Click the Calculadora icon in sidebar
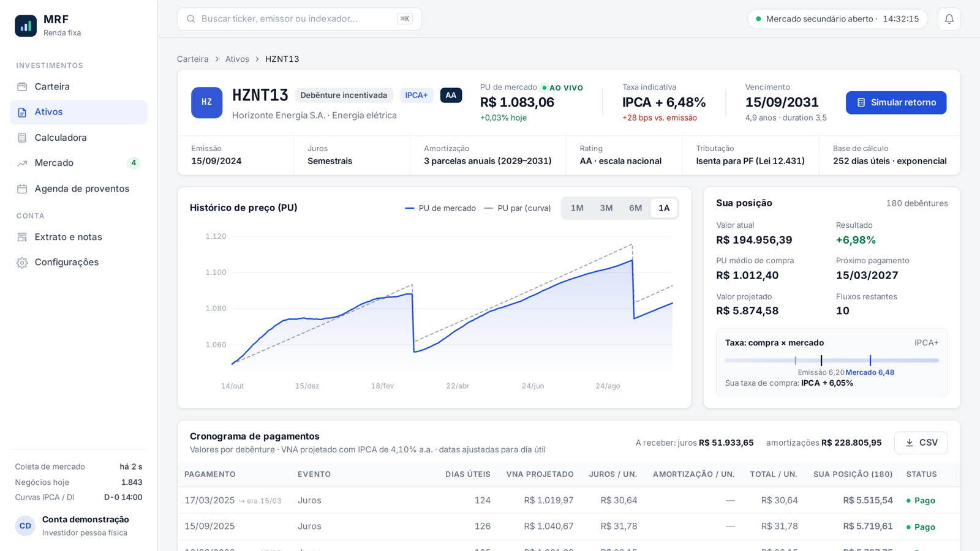The height and width of the screenshot is (551, 980). [22, 138]
